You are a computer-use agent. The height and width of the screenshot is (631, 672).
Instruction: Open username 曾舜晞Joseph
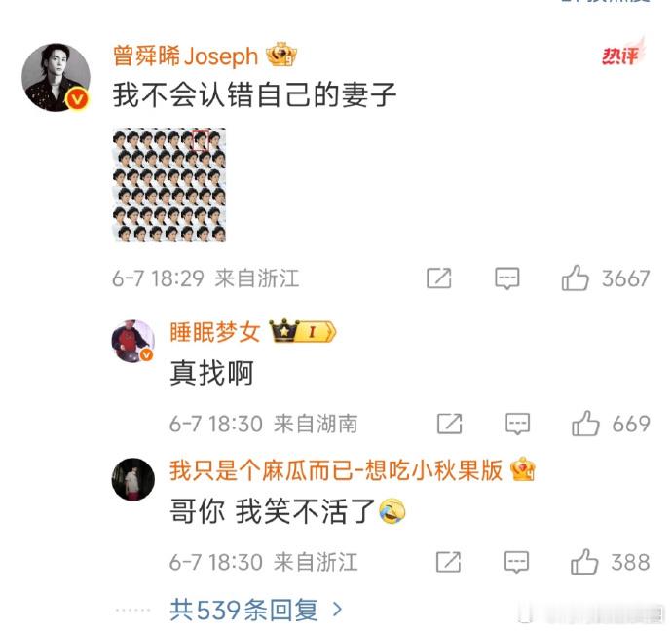(x=186, y=56)
